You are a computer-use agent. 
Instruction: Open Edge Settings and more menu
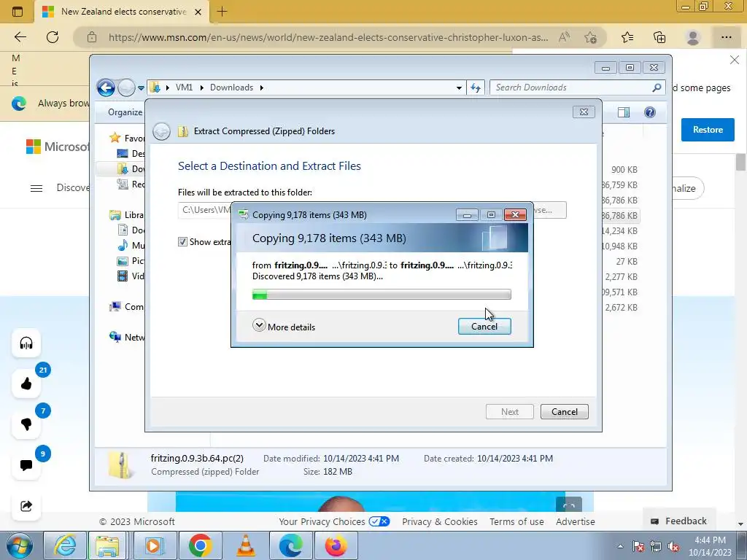tap(726, 37)
